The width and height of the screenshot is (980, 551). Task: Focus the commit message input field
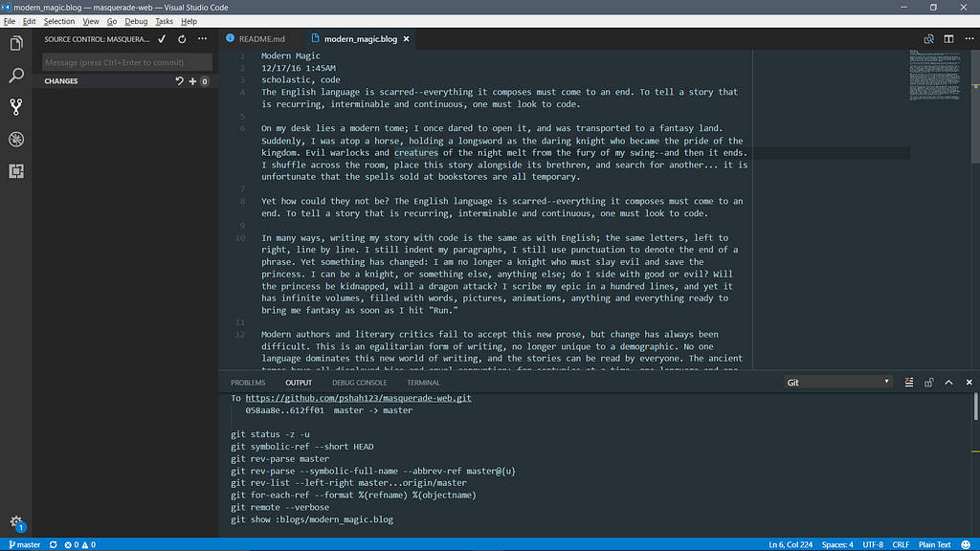[127, 62]
